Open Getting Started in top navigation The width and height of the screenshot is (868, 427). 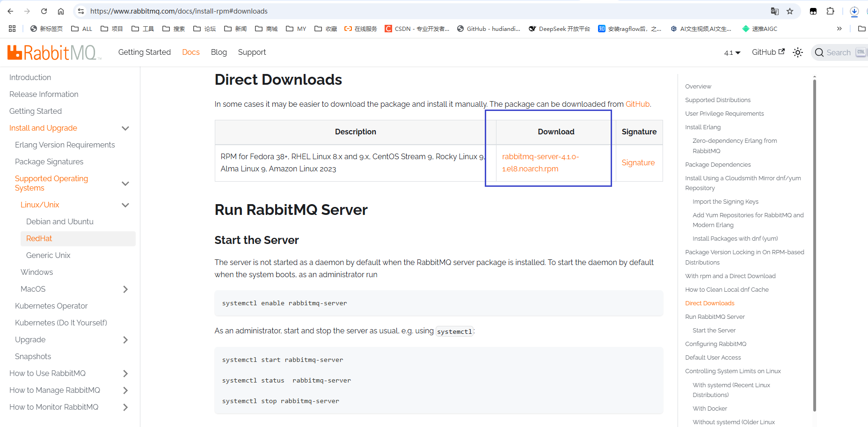tap(145, 52)
